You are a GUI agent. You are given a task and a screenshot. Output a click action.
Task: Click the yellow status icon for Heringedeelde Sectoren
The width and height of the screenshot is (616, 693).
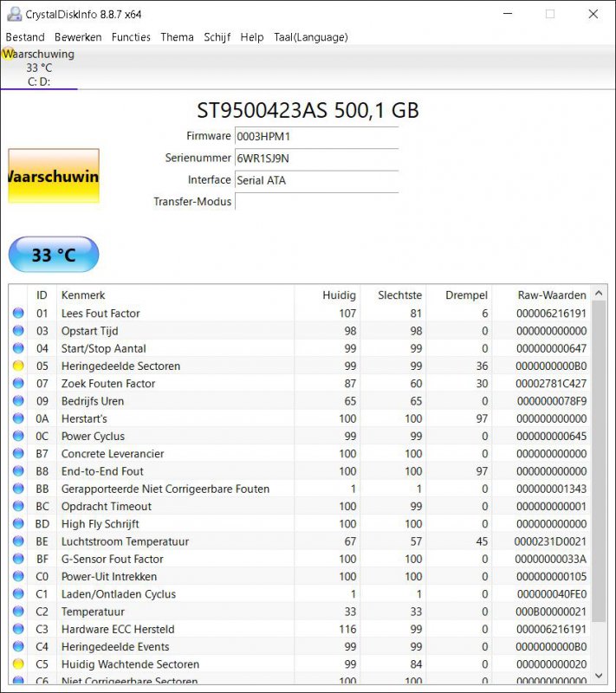pos(18,366)
